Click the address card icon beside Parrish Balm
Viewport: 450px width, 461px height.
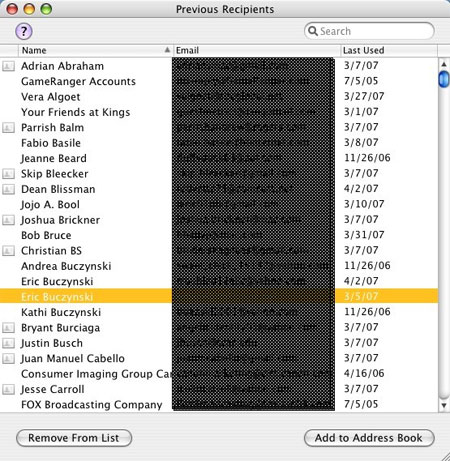[x=8, y=127]
